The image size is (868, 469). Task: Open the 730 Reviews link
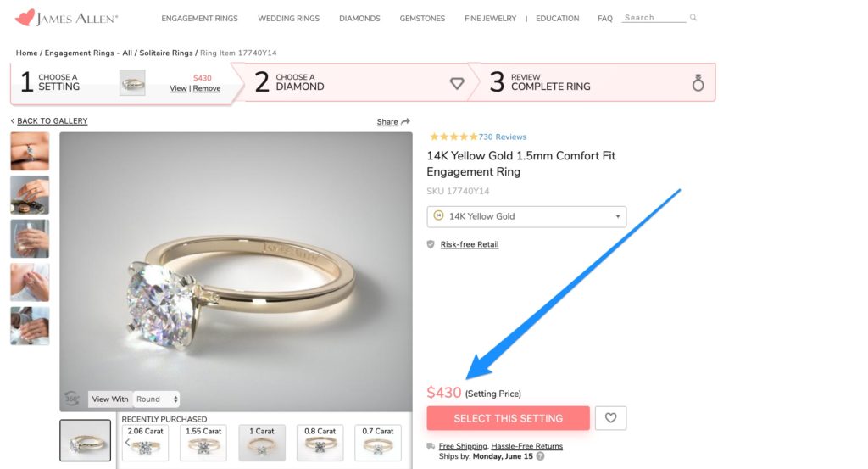pyautogui.click(x=502, y=137)
